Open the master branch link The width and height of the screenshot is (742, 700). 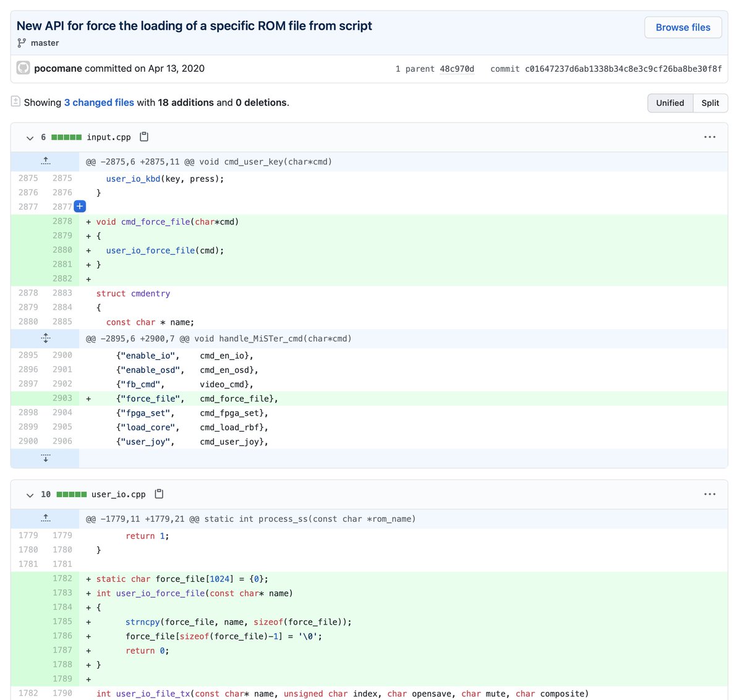tap(45, 43)
